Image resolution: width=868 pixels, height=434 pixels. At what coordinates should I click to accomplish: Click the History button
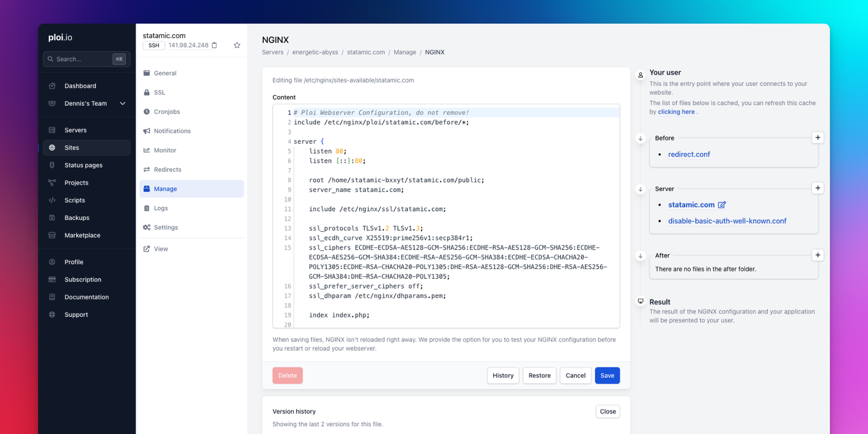pyautogui.click(x=503, y=375)
